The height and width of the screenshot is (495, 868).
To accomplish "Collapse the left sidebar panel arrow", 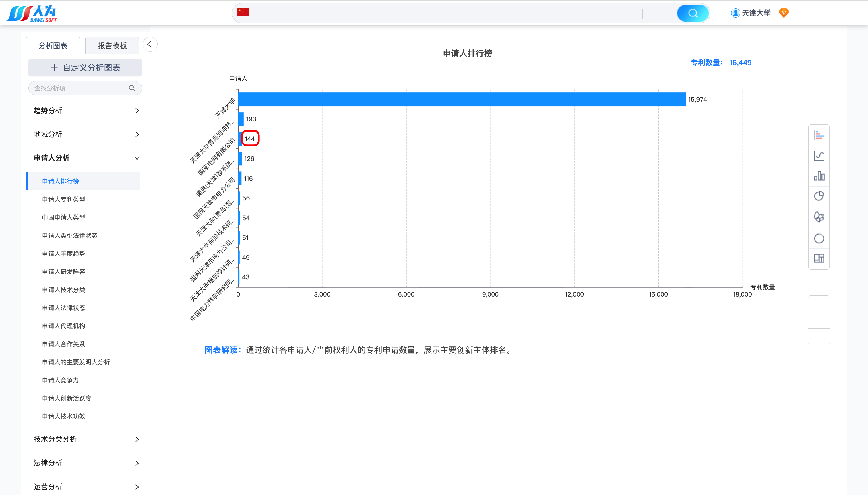I will tap(149, 44).
